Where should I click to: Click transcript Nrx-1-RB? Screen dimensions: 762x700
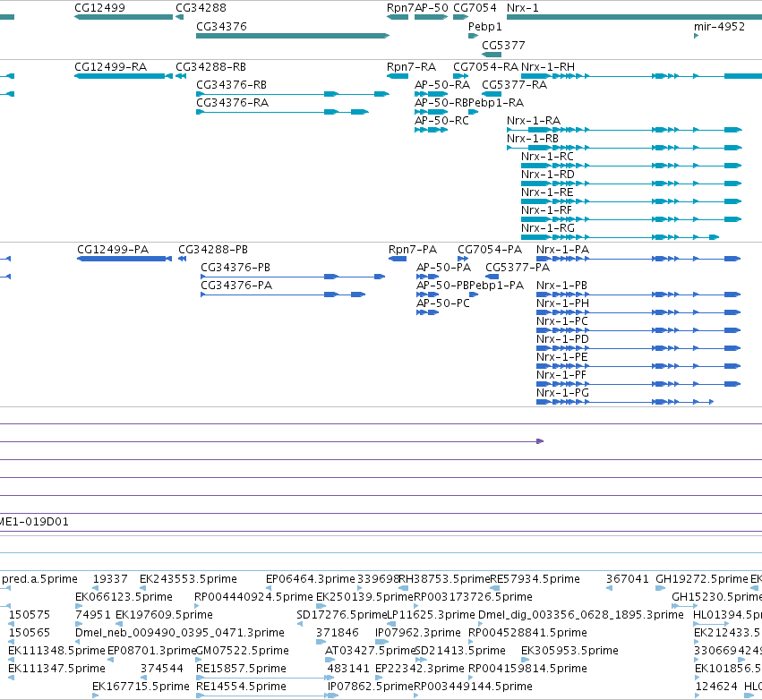(624, 147)
